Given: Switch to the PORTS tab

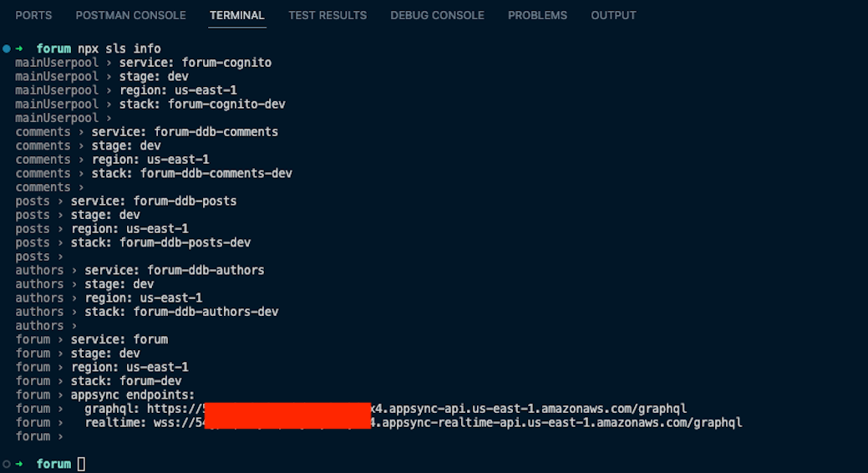Looking at the screenshot, I should [x=33, y=16].
